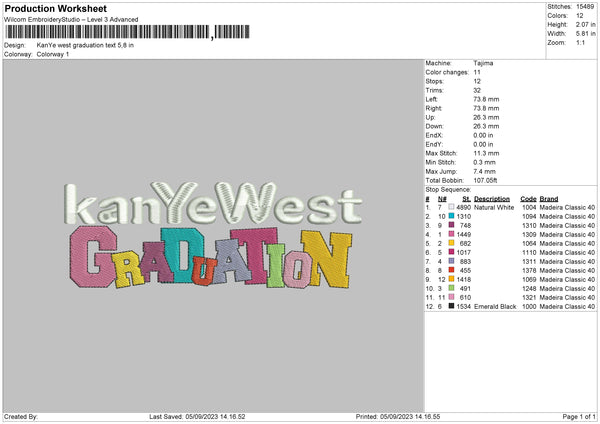Click the Natural White color swatch
Viewport: 600px width, 424px height.
click(452, 207)
